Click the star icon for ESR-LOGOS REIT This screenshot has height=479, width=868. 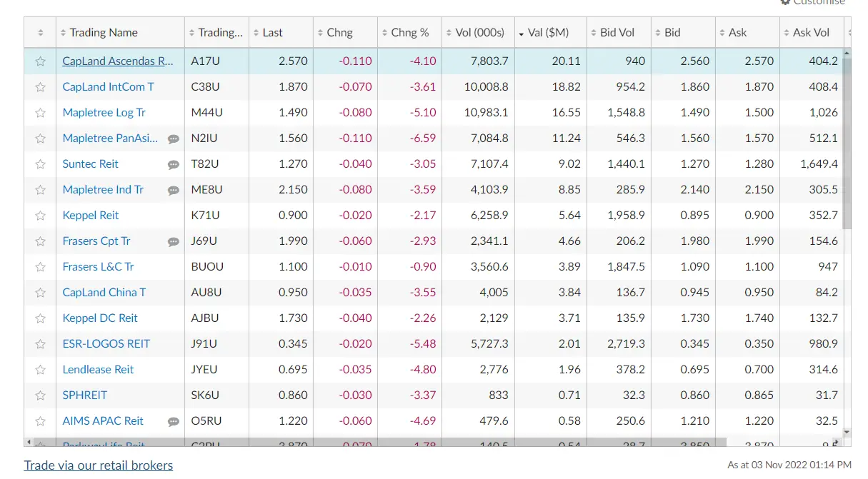click(40, 344)
